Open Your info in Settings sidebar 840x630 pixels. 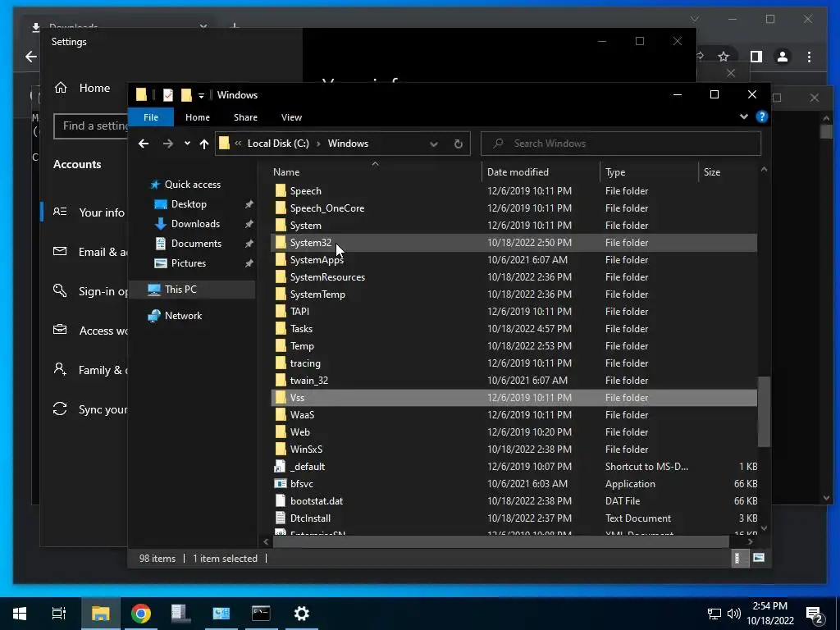pyautogui.click(x=89, y=212)
